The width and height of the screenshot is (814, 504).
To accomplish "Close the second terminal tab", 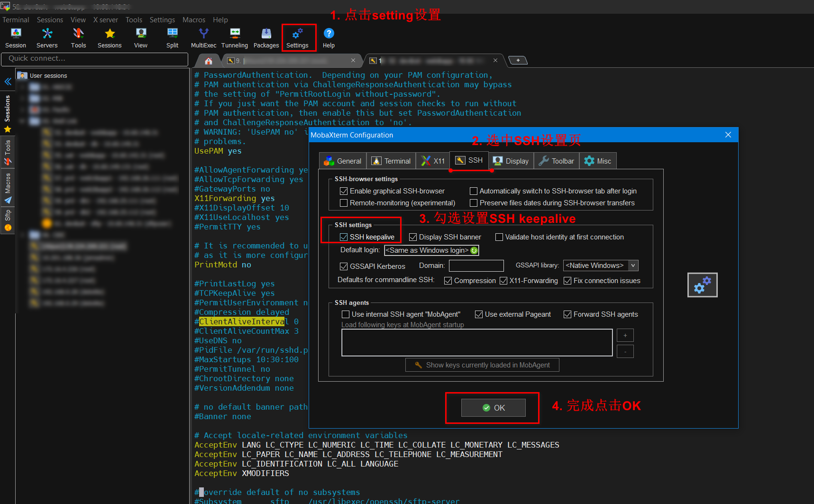I will [495, 60].
